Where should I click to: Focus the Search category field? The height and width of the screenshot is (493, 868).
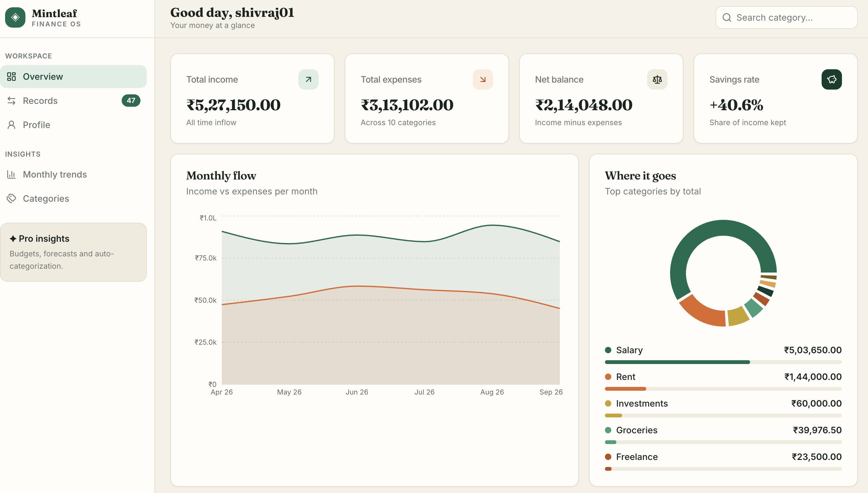[786, 17]
